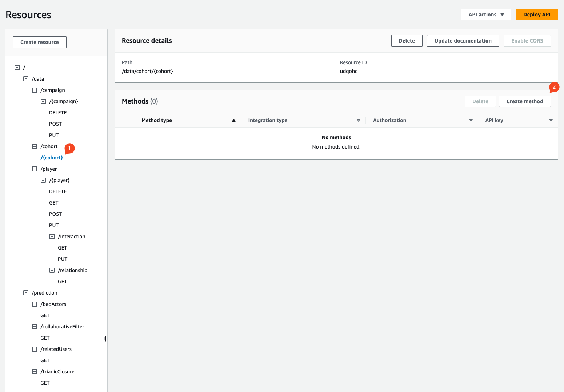Click the Authorization column sort icon
Image resolution: width=564 pixels, height=392 pixels.
(471, 120)
